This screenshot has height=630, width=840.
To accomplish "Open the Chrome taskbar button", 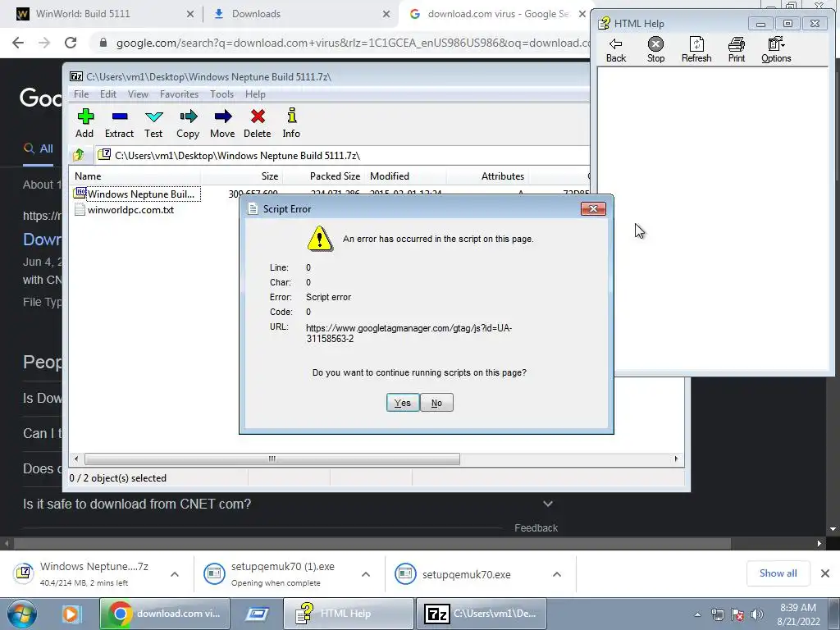I will pos(164,614).
